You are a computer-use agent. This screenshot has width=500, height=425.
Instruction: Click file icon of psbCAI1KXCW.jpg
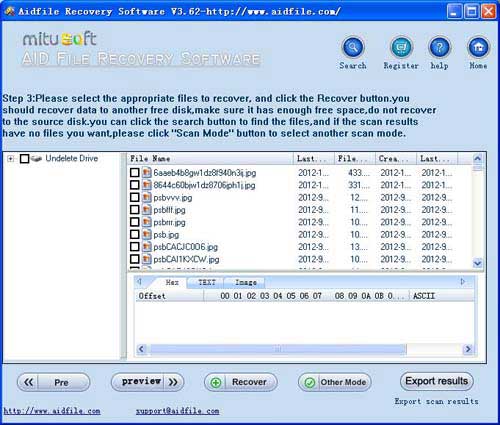pos(146,259)
